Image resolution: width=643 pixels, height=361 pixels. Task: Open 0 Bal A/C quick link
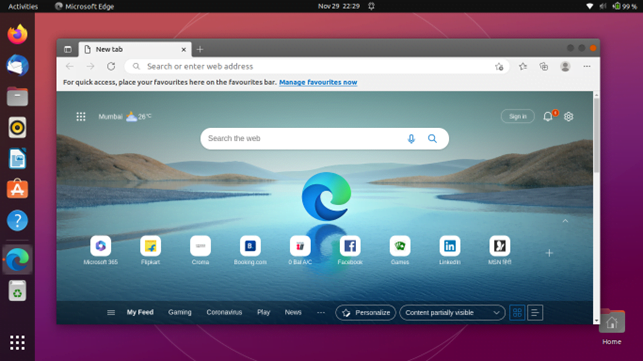pyautogui.click(x=300, y=250)
